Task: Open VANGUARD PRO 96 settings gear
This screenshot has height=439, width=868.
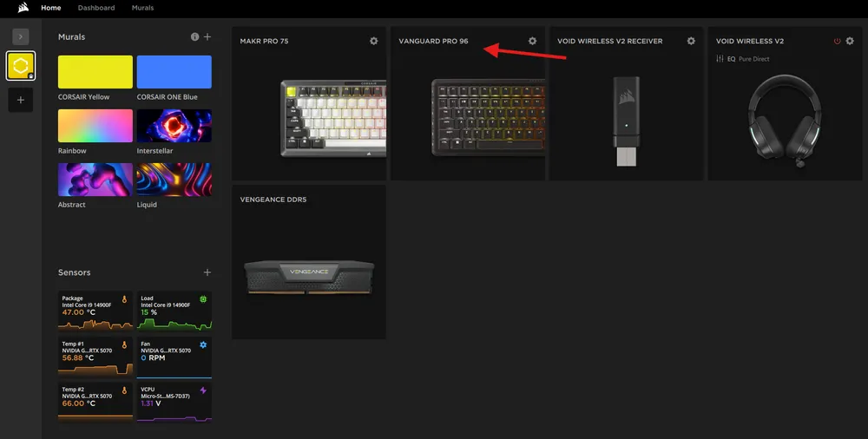Action: pyautogui.click(x=533, y=41)
